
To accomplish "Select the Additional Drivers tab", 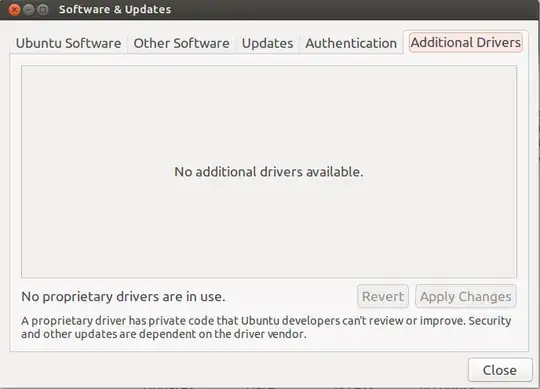I will click(x=466, y=43).
